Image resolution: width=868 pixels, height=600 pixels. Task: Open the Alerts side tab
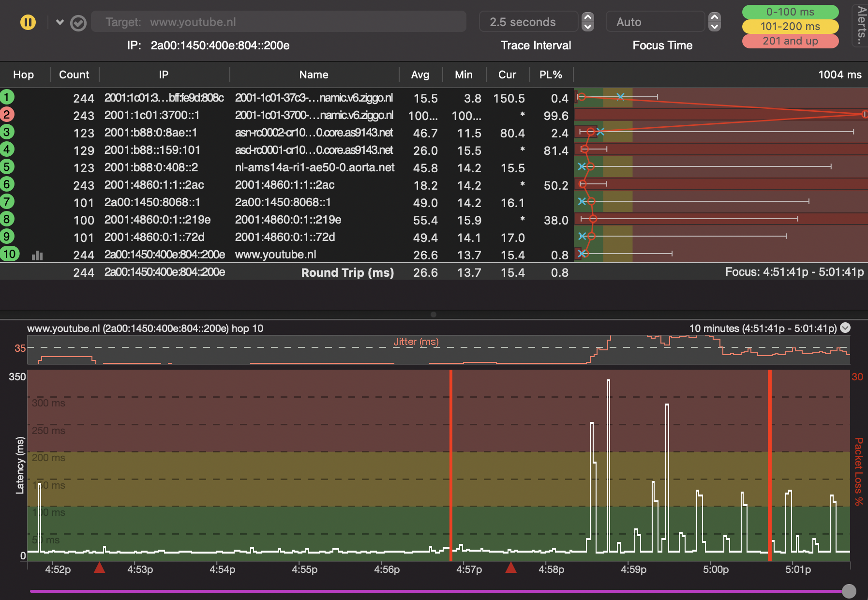pyautogui.click(x=861, y=25)
